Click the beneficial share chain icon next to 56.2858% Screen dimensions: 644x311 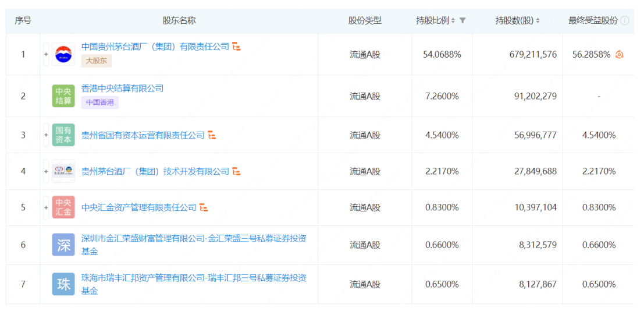click(x=620, y=54)
